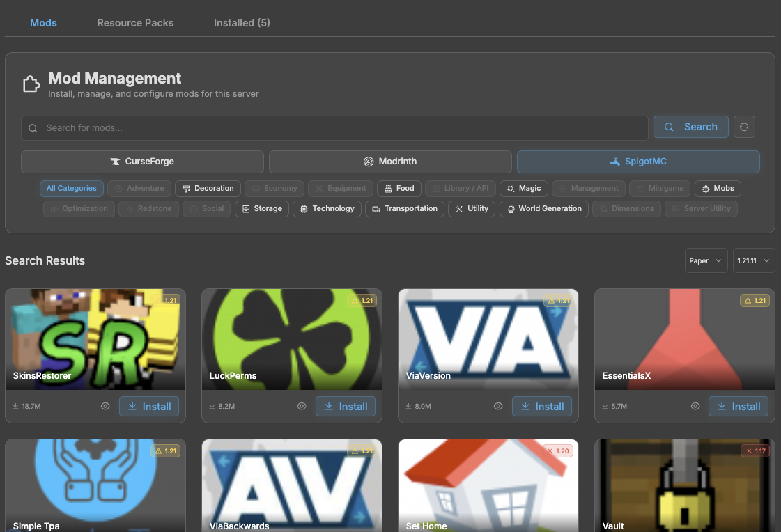Click the package icon next to Mod Management

tap(31, 83)
